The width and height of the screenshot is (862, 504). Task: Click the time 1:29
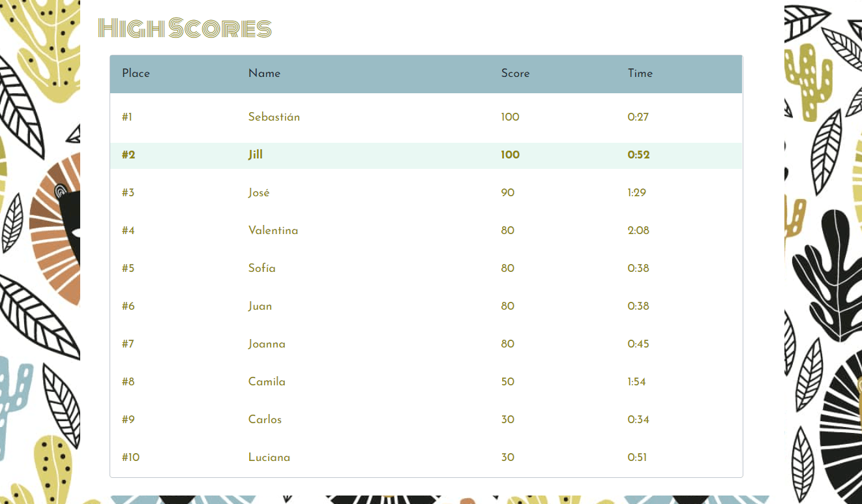pyautogui.click(x=636, y=193)
